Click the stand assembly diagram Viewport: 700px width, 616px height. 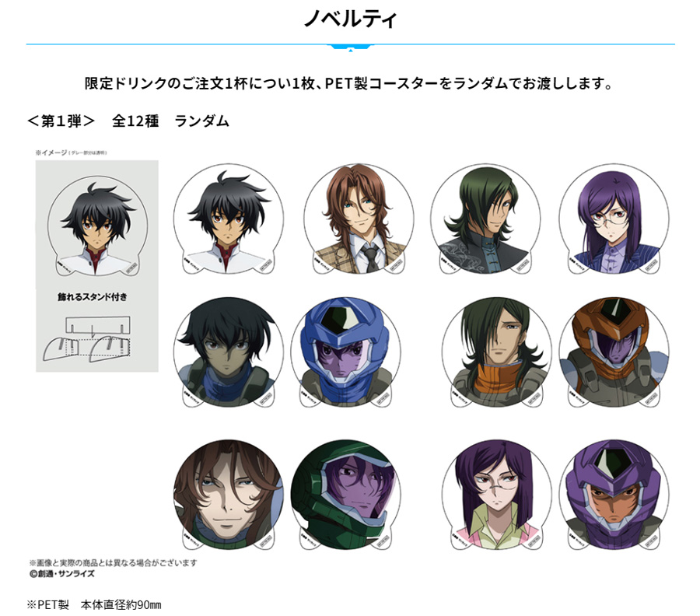pyautogui.click(x=87, y=339)
